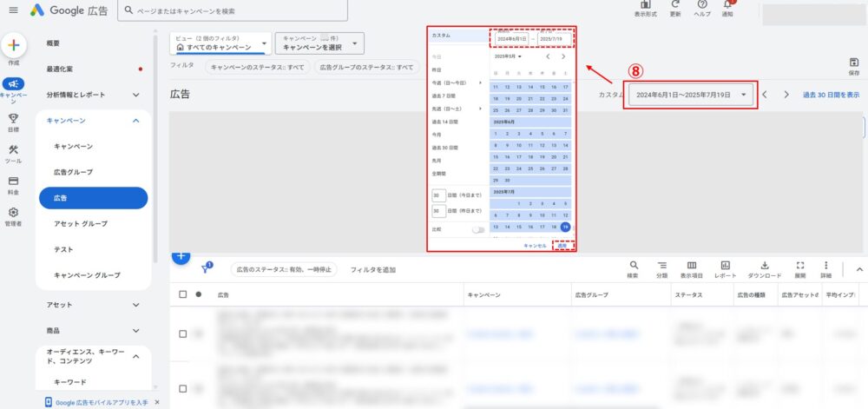Open the date range dropdown 2024年6月1日～2025年7月19日
The width and height of the screenshot is (868, 409).
coord(693,95)
